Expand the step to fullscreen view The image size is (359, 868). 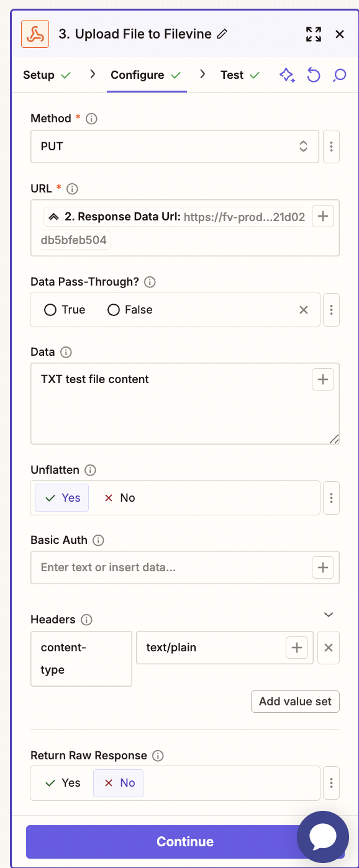coord(314,34)
